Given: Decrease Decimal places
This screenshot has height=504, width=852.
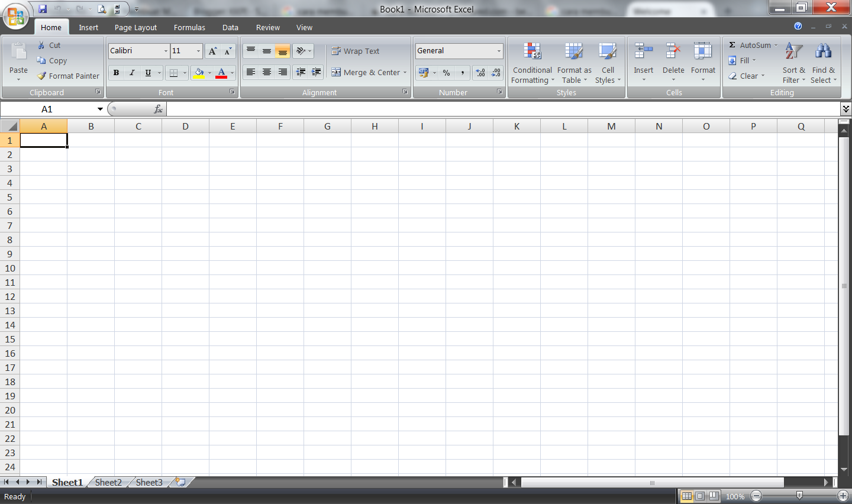Looking at the screenshot, I should (496, 73).
